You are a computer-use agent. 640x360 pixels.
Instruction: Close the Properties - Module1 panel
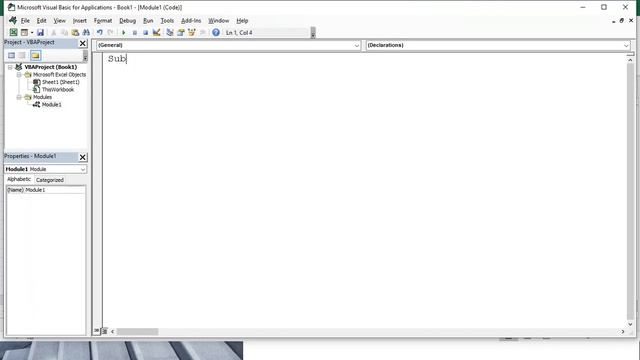coord(82,157)
